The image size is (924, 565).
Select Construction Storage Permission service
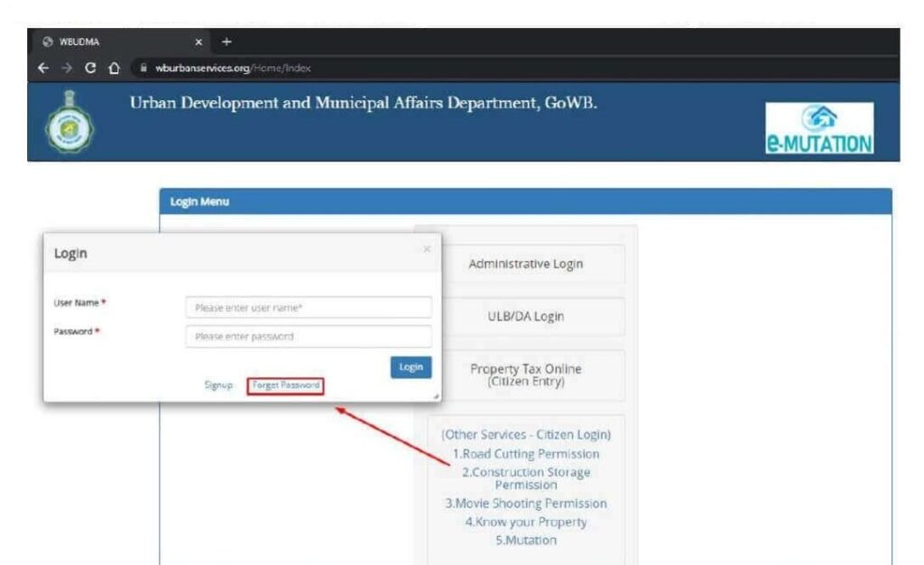[526, 478]
